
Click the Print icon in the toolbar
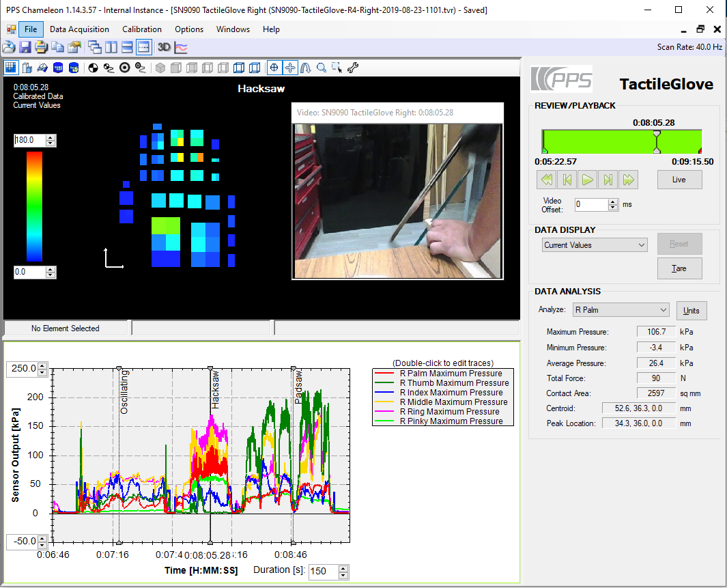click(41, 47)
